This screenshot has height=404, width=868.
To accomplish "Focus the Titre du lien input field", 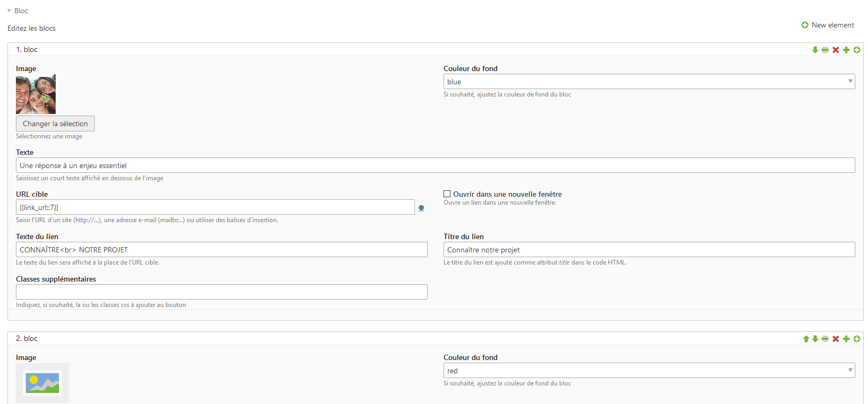I will click(649, 250).
